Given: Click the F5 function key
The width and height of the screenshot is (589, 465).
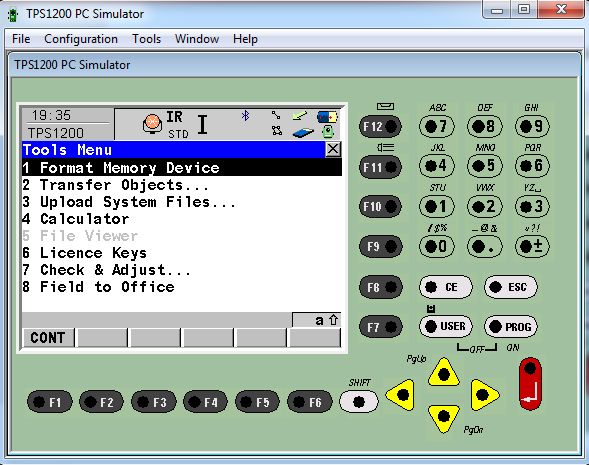Looking at the screenshot, I should coord(257,402).
